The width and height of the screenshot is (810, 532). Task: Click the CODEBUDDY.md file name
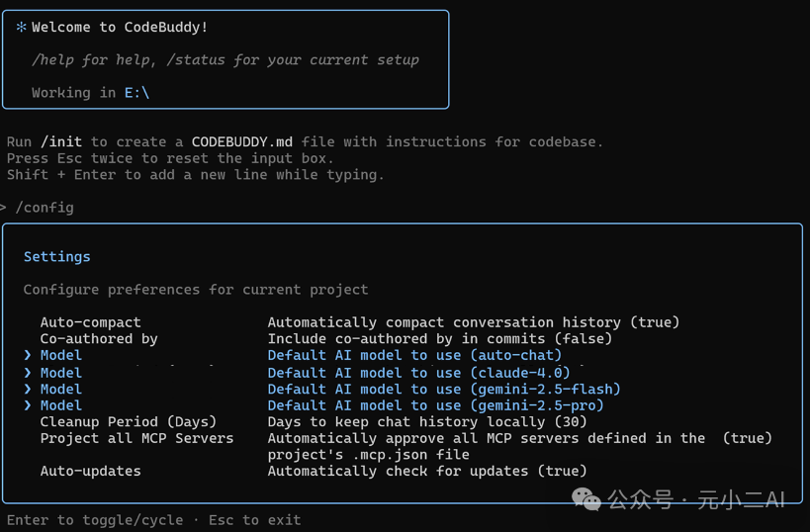coord(241,141)
